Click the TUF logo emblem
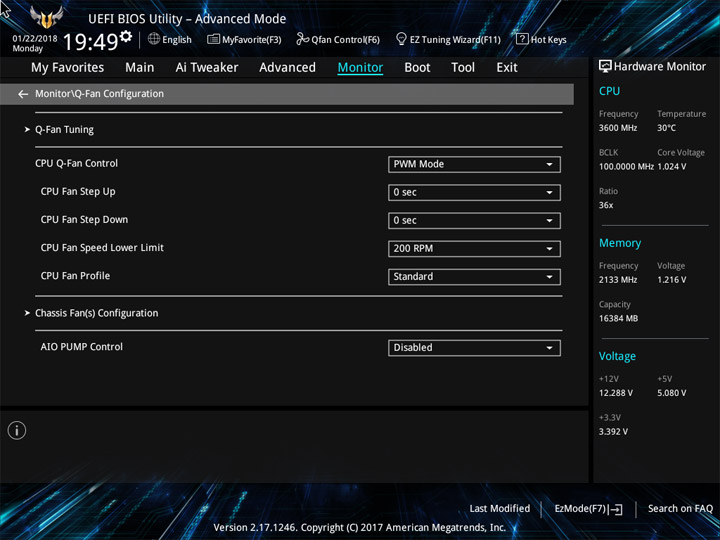 [46, 17]
